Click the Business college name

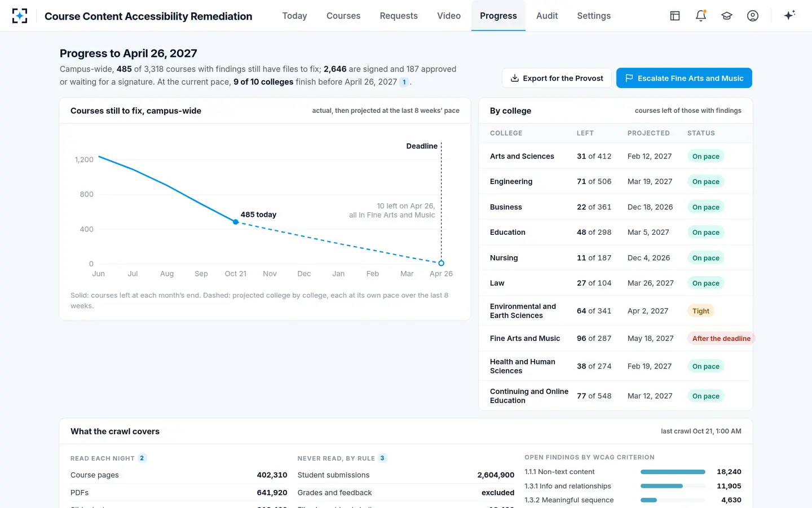tap(506, 207)
